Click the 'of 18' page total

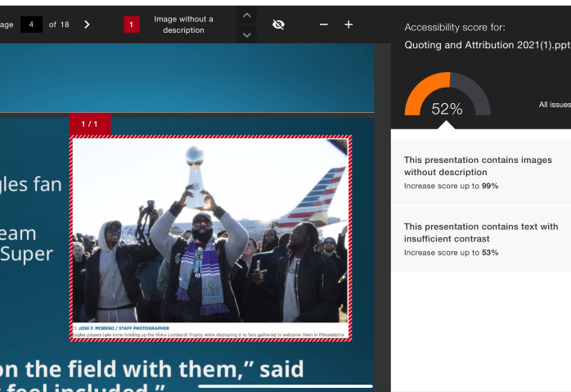pos(59,25)
